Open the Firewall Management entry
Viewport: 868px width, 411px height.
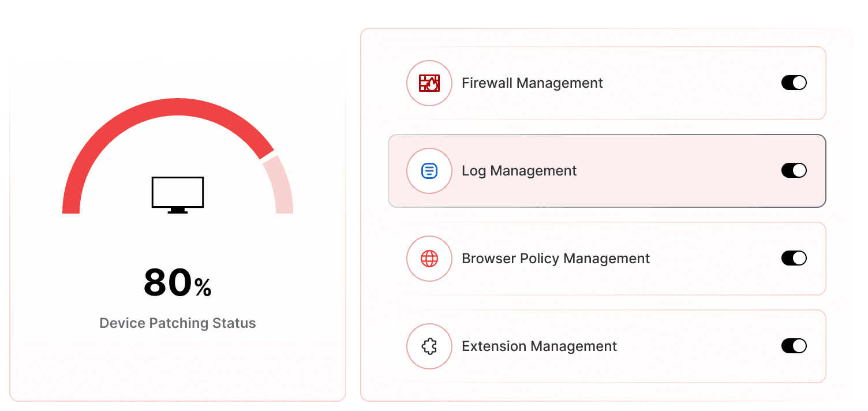click(606, 83)
